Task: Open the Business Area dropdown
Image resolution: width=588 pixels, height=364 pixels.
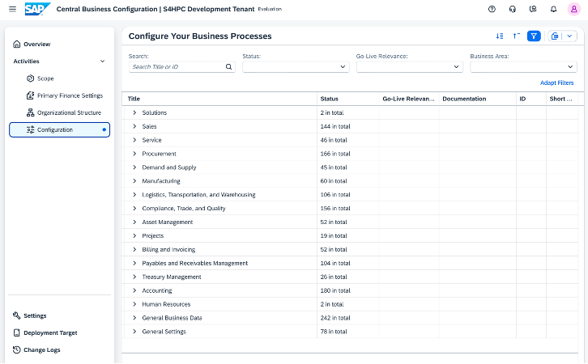Action: coord(523,66)
